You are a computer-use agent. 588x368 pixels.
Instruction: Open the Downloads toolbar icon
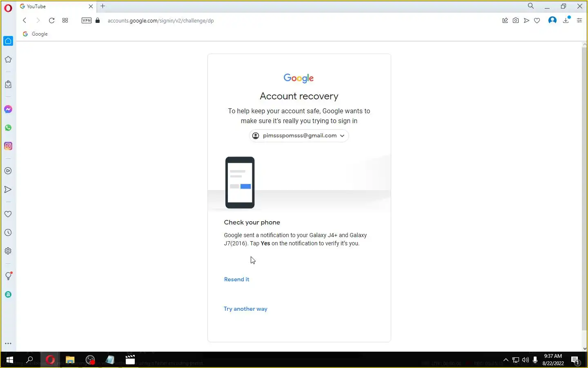[566, 20]
